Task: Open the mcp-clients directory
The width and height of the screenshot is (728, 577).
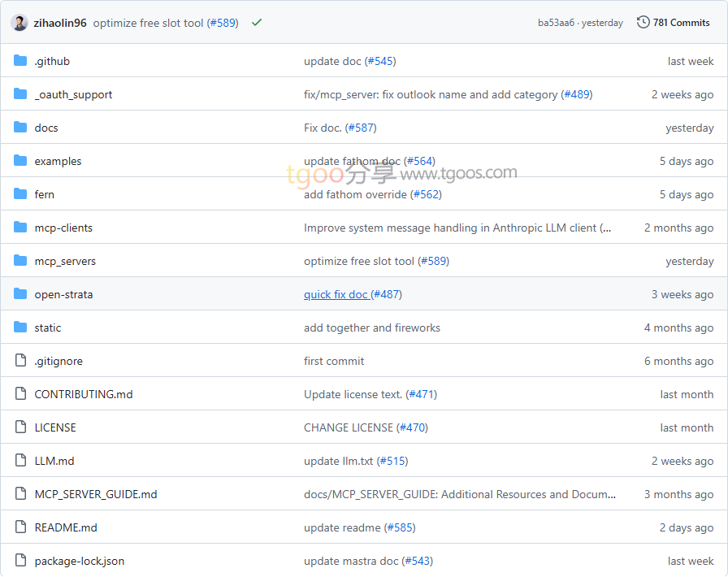Action: coord(63,228)
